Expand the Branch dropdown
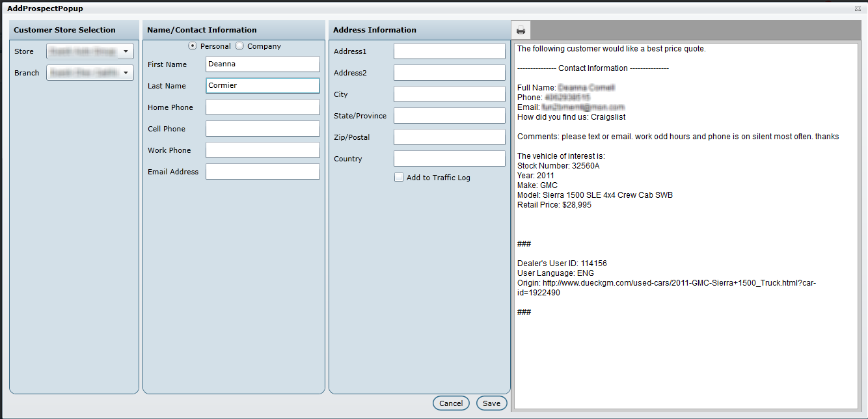868x419 pixels. click(125, 73)
